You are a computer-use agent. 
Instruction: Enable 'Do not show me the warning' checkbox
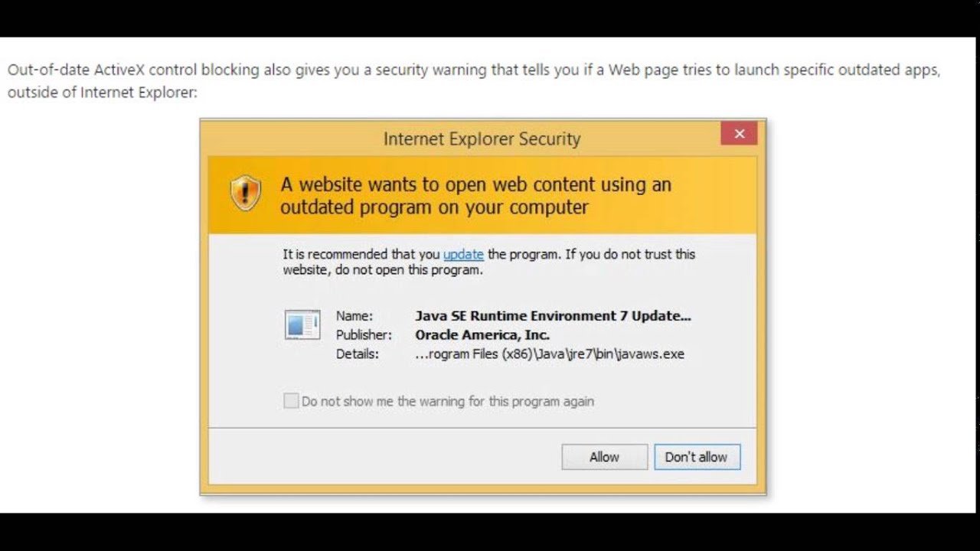[291, 401]
